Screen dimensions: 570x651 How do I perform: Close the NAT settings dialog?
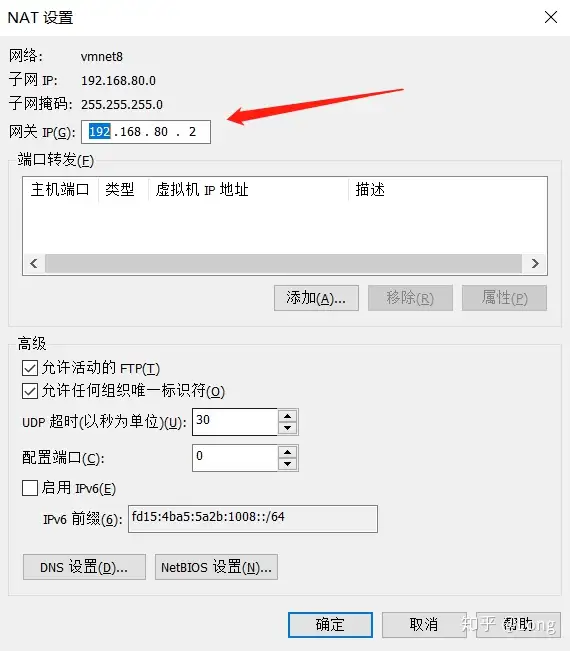[x=551, y=17]
